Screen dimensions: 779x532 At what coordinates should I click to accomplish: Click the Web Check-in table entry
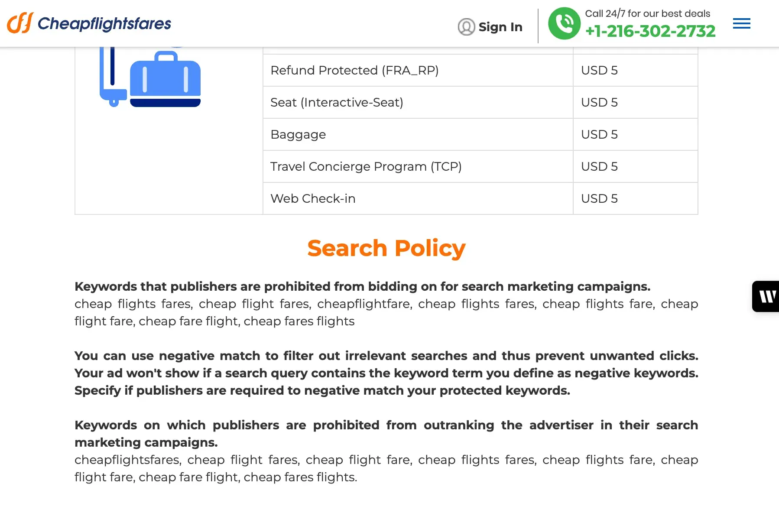click(313, 198)
